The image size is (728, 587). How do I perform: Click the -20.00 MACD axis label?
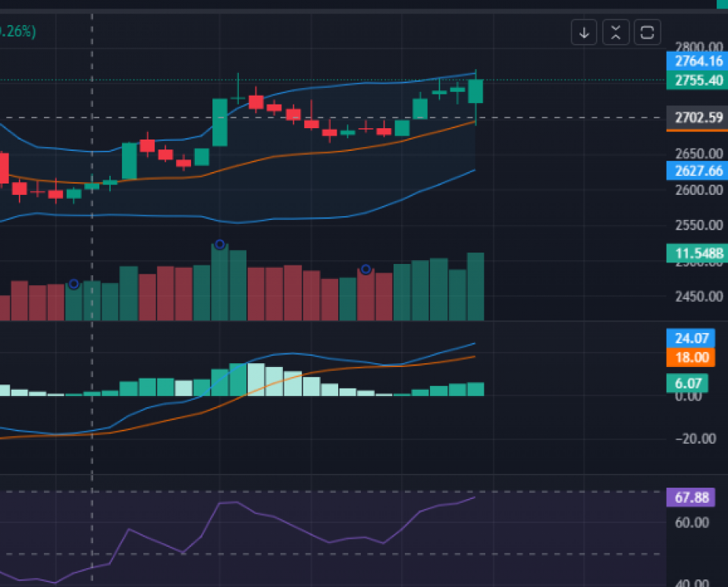pyautogui.click(x=696, y=439)
